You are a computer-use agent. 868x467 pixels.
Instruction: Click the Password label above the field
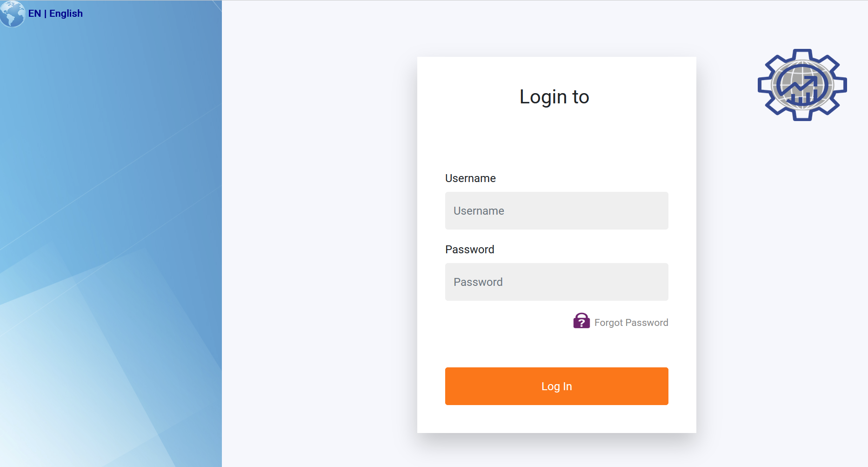pos(469,250)
